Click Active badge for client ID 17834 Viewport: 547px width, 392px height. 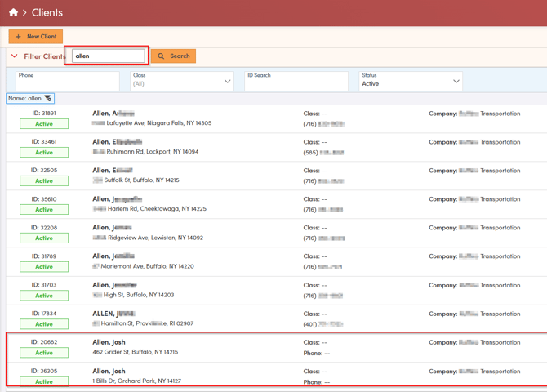click(44, 324)
